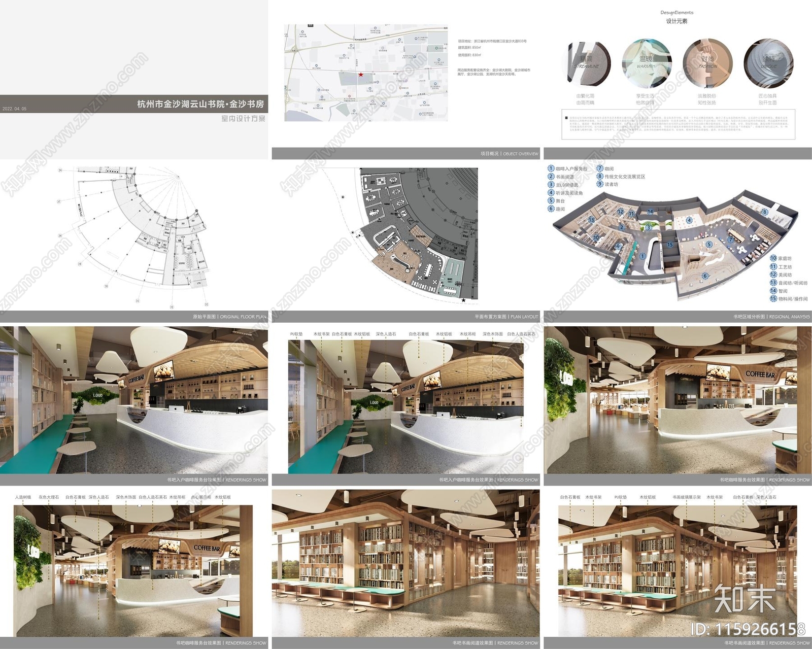This screenshot has height=649, width=812.
Task: Select marker 1 on the 3D zone plan
Action: [x=642, y=256]
